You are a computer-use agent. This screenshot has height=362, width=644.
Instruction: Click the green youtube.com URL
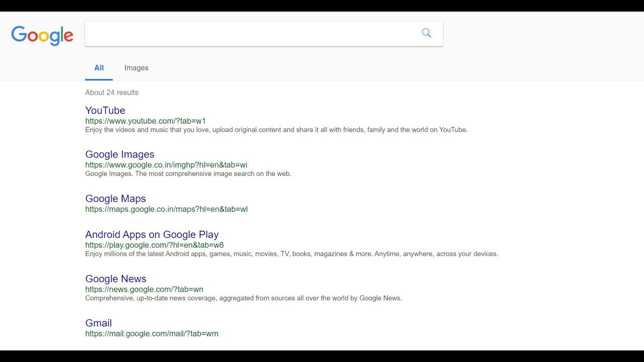(x=145, y=121)
